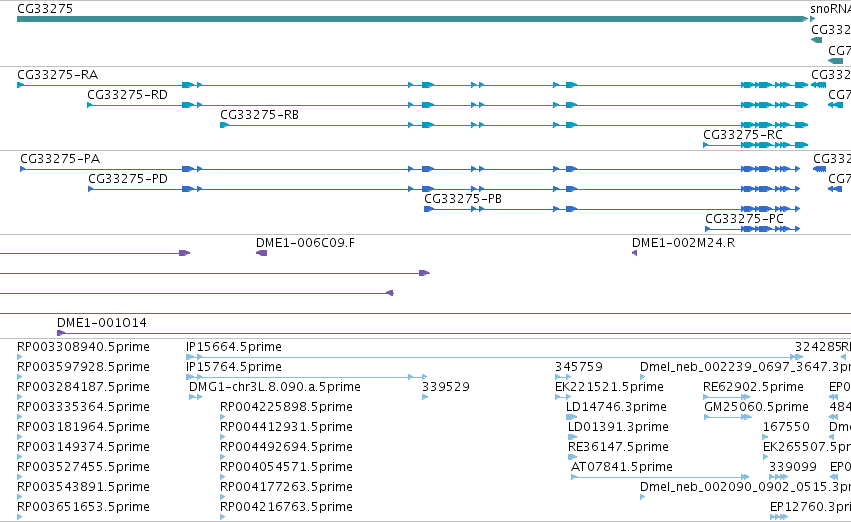Click the DME1-002M24.R clone label
Screen dimensions: 851x522
coord(684,243)
